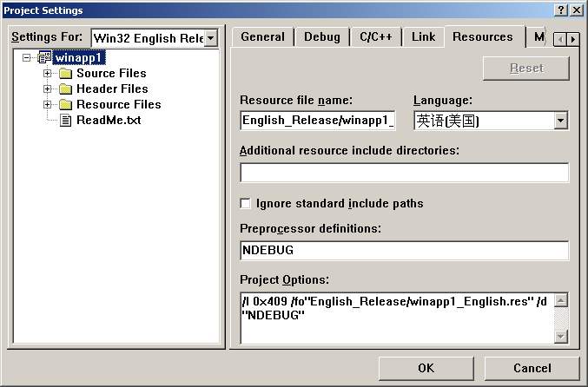
Task: Select Source Files in the tree
Action: click(111, 74)
